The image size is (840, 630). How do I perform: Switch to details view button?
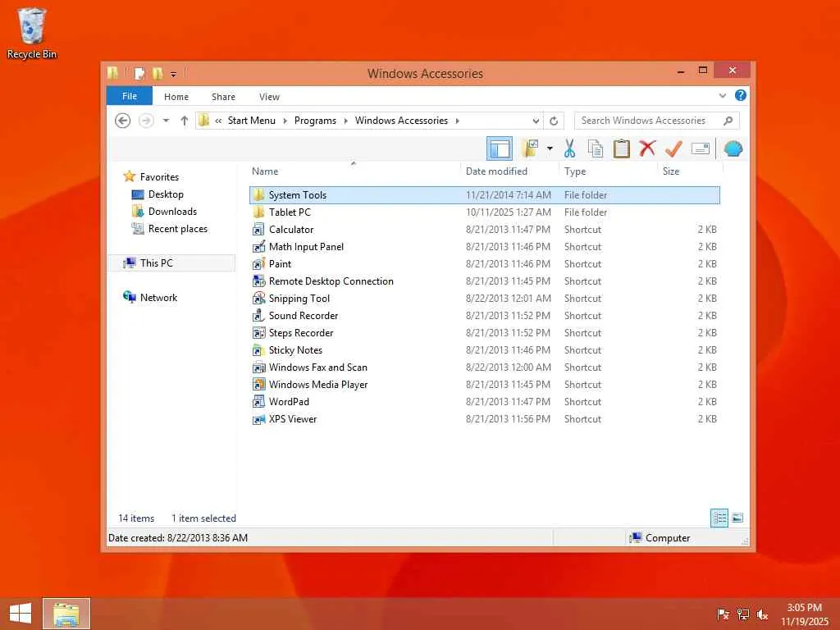[719, 518]
